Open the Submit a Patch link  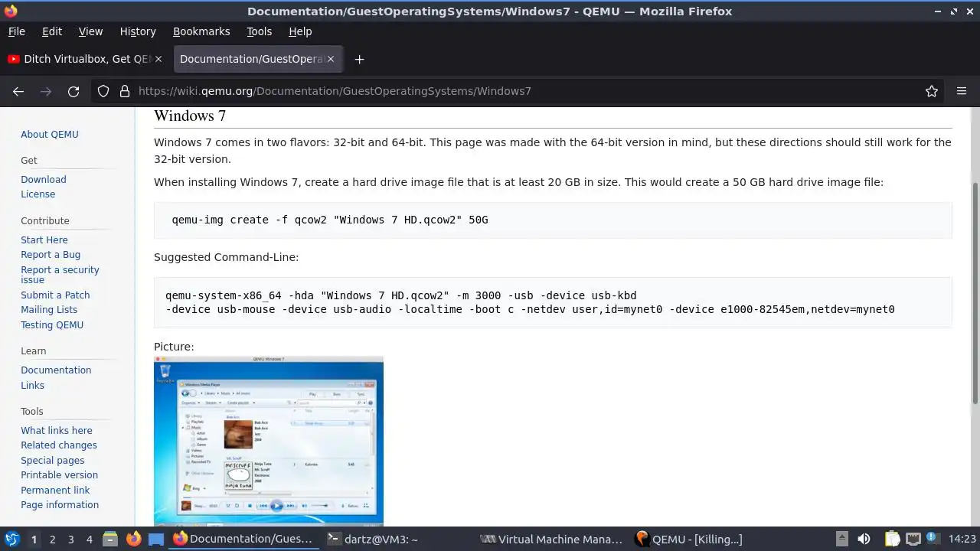click(55, 295)
